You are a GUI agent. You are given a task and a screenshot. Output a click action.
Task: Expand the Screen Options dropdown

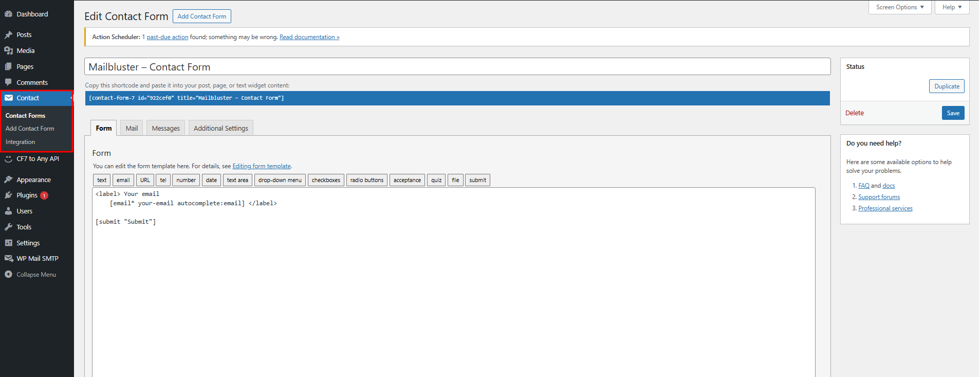click(899, 7)
